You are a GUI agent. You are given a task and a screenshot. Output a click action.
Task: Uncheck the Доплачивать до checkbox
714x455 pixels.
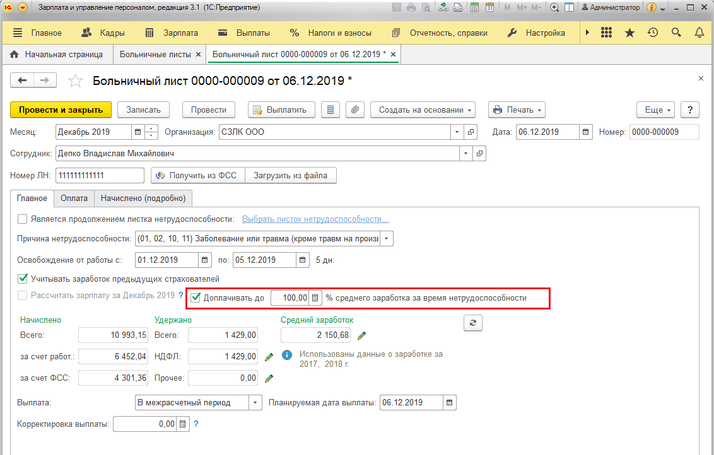click(x=196, y=298)
